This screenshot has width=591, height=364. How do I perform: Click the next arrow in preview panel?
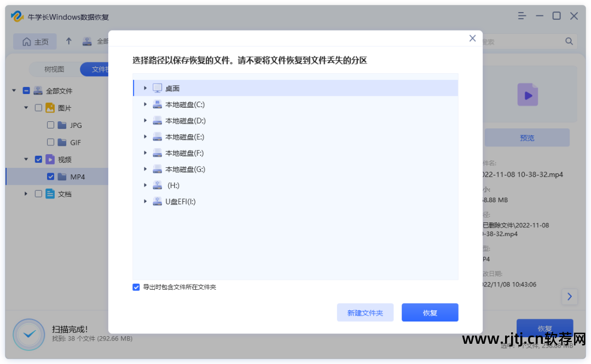(x=570, y=297)
